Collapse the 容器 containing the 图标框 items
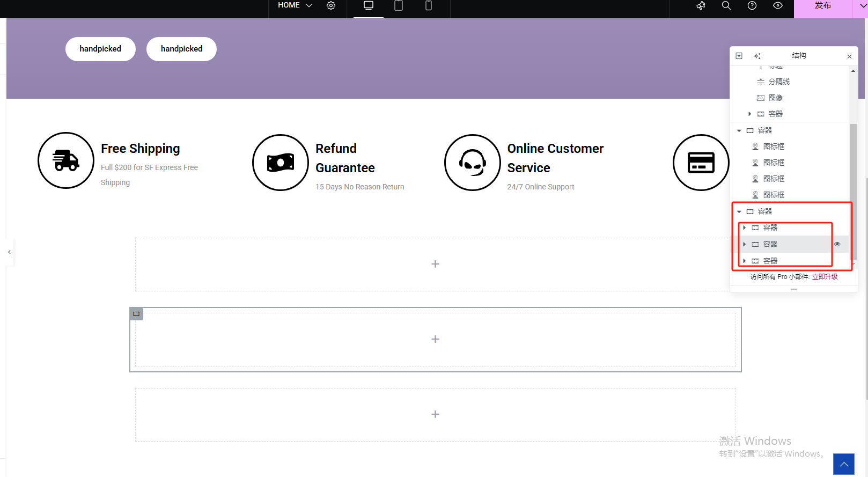 739,130
